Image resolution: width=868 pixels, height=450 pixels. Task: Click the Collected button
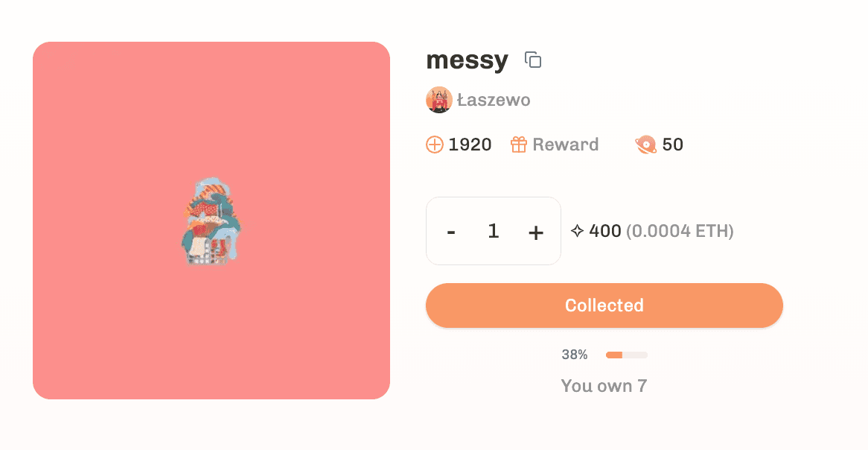point(604,305)
